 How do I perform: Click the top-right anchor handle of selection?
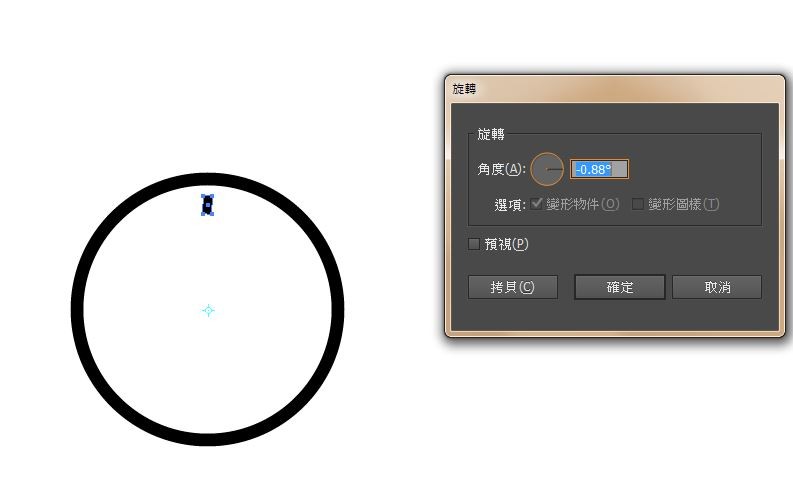[211, 196]
